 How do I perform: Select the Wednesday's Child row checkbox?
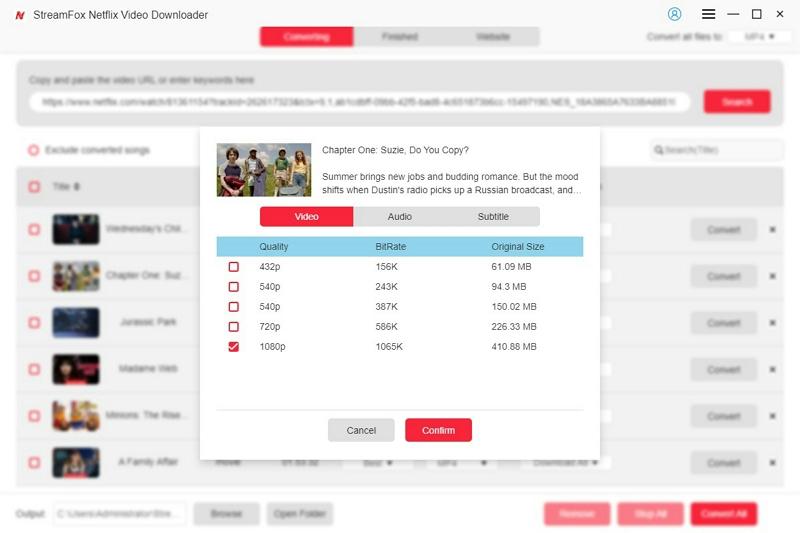34,230
